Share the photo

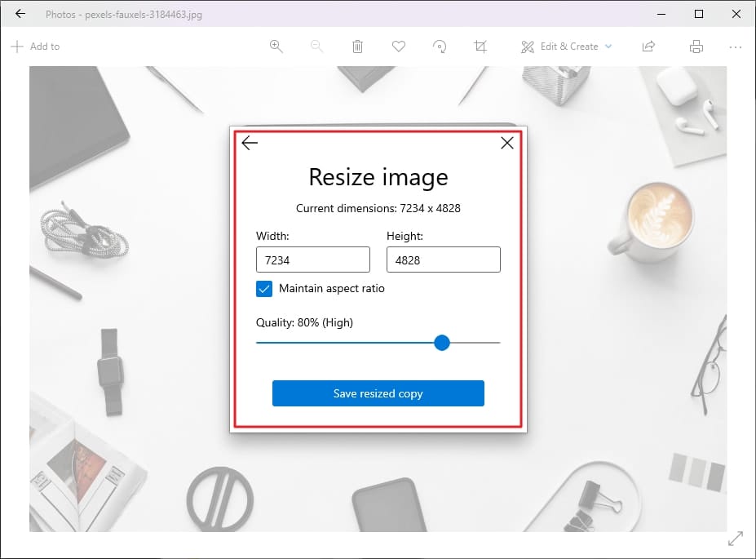point(648,47)
